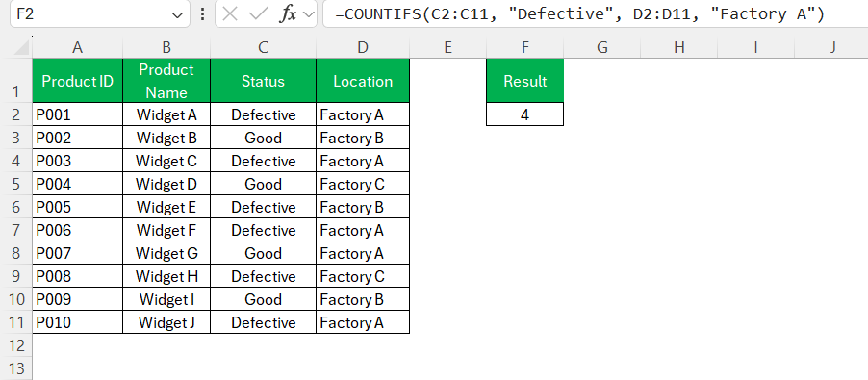Screen dimensions: 868x380
Task: Select the Widget D cell
Action: click(166, 184)
